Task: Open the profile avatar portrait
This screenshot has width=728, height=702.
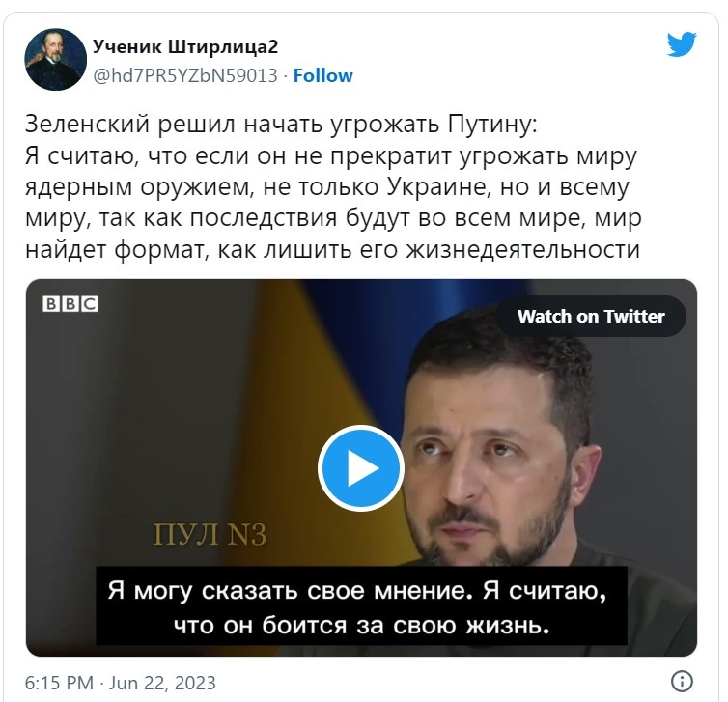Action: pyautogui.click(x=55, y=60)
